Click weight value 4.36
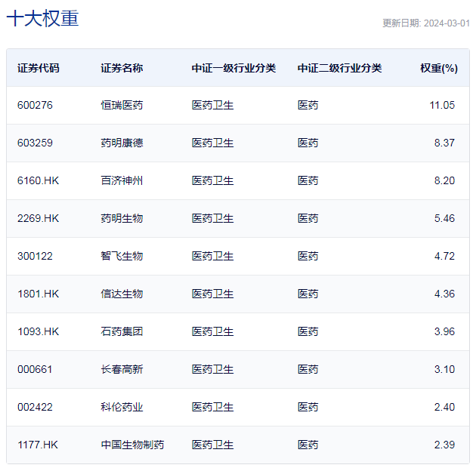The image size is (476, 468). pos(444,294)
